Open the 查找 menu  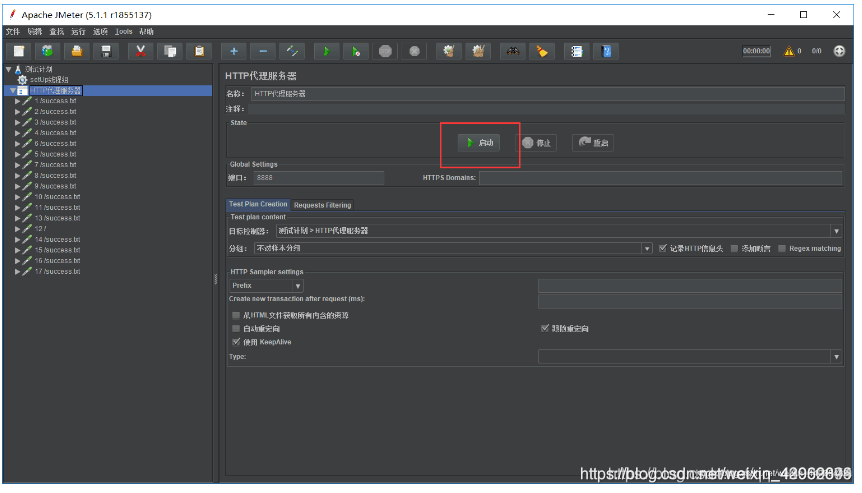coord(57,32)
